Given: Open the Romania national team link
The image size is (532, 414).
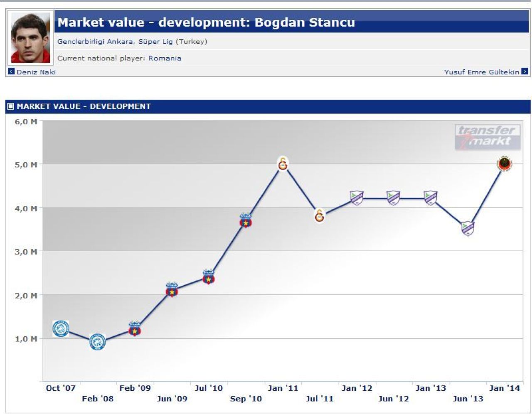Looking at the screenshot, I should point(165,58).
